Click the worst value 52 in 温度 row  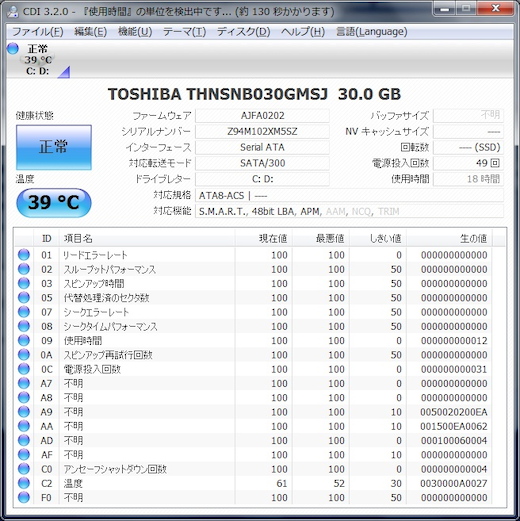(339, 483)
